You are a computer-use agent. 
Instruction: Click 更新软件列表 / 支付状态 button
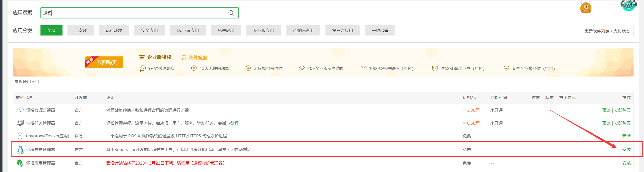(x=607, y=31)
